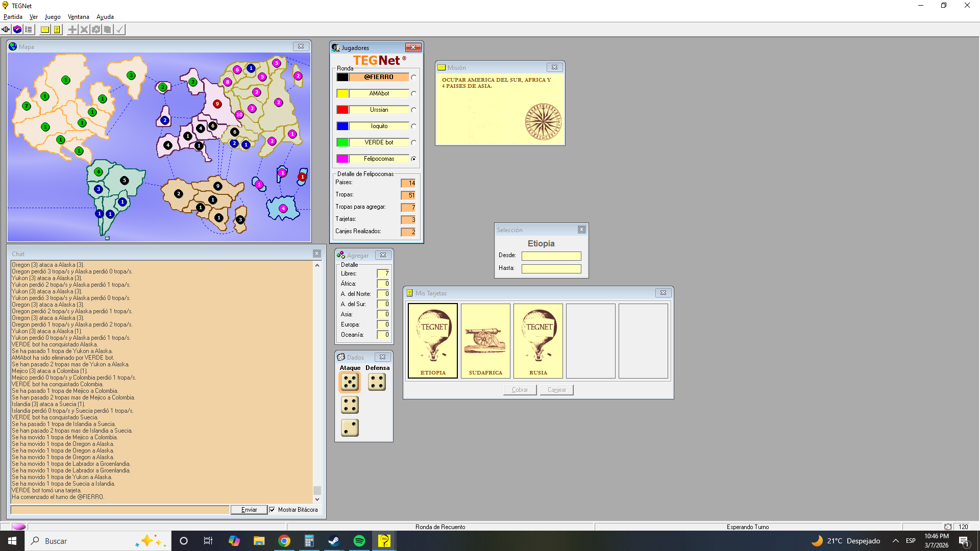
Task: Select the @FIERRO player radio button
Action: (413, 78)
